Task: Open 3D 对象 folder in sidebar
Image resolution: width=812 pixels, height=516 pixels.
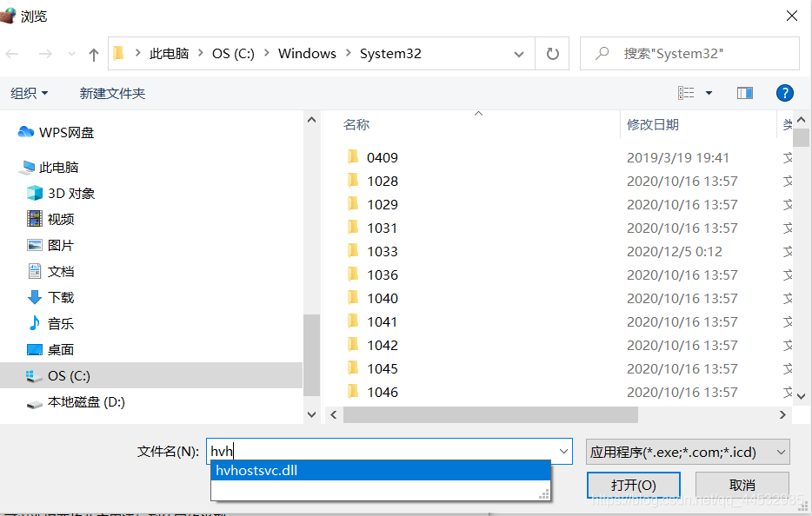Action: 61,193
